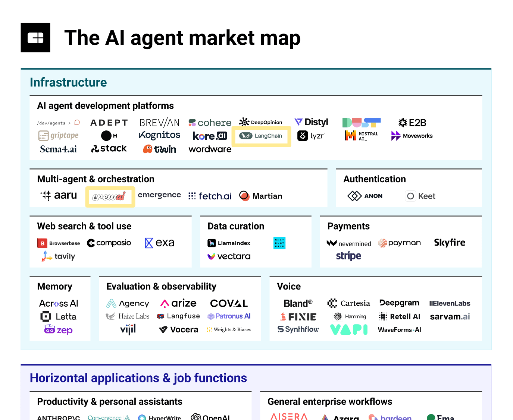Click the Vectara entry in Data curation
Screen dimensions: 513x420
click(x=229, y=256)
